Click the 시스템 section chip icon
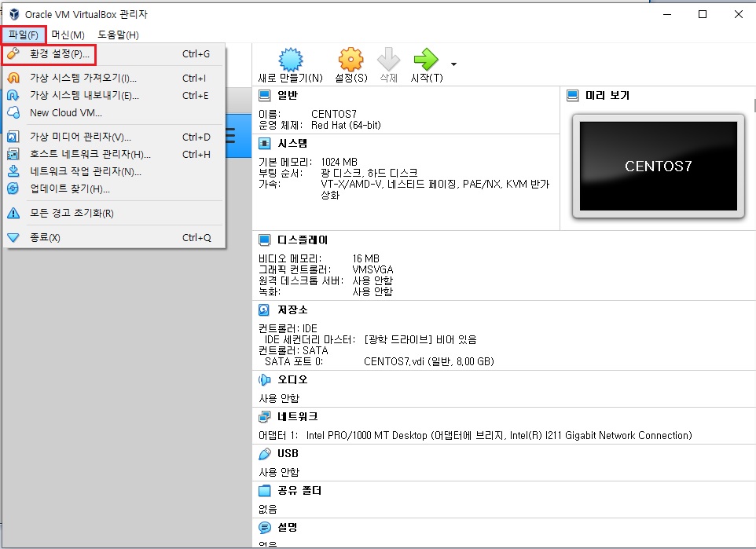Image resolution: width=756 pixels, height=549 pixels. pos(265,143)
